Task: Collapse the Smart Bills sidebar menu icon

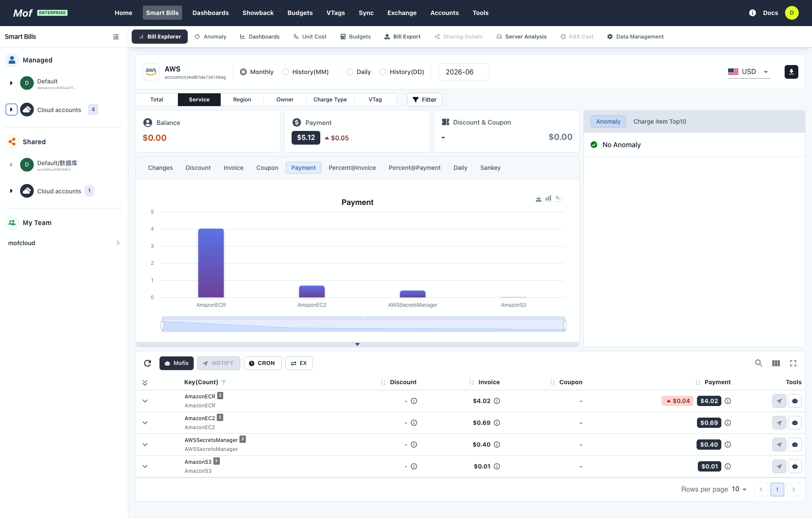Action: point(116,37)
